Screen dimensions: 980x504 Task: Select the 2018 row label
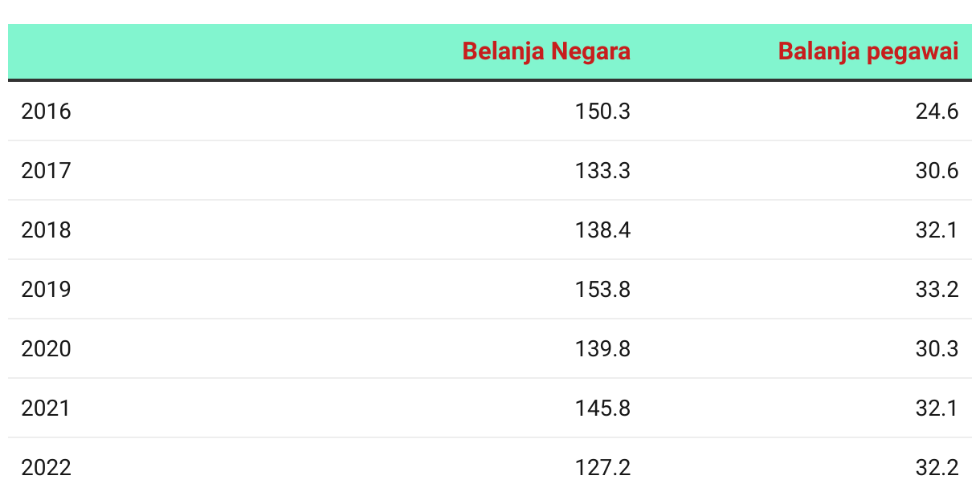tap(46, 230)
